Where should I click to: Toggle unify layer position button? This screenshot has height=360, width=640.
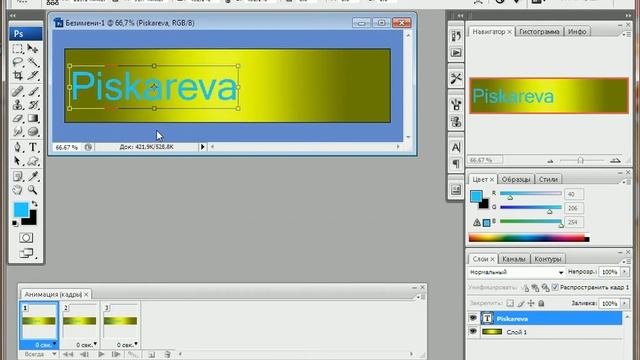(526, 288)
